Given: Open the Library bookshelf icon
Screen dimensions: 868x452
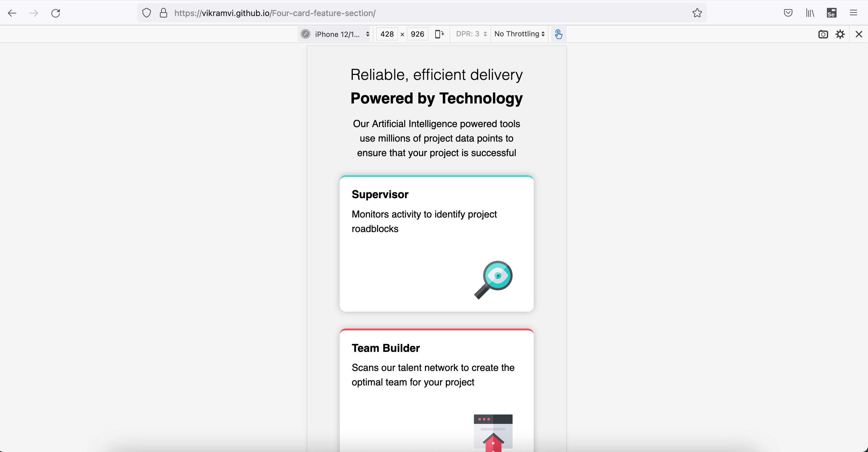Looking at the screenshot, I should tap(810, 13).
